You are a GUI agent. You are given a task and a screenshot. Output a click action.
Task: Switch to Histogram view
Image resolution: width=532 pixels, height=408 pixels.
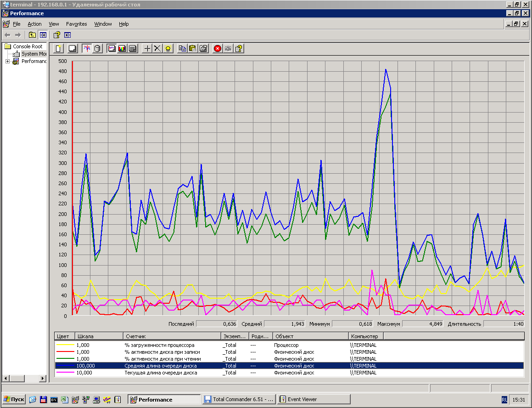122,48
